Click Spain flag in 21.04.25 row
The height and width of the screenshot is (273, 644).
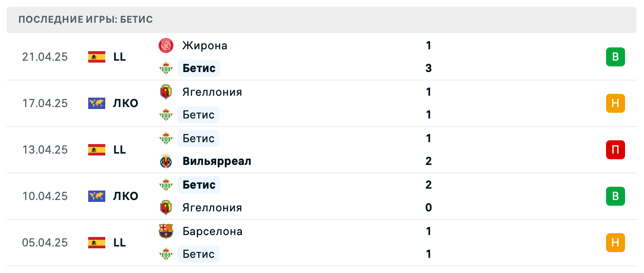coord(97,57)
